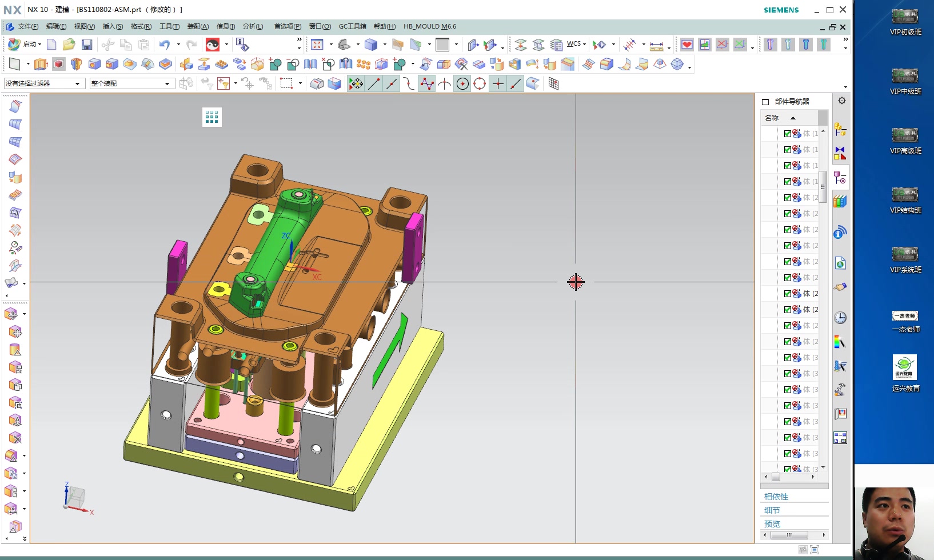Image resolution: width=934 pixels, height=560 pixels.
Task: Click the Internet browser globe page tab
Action: click(840, 263)
